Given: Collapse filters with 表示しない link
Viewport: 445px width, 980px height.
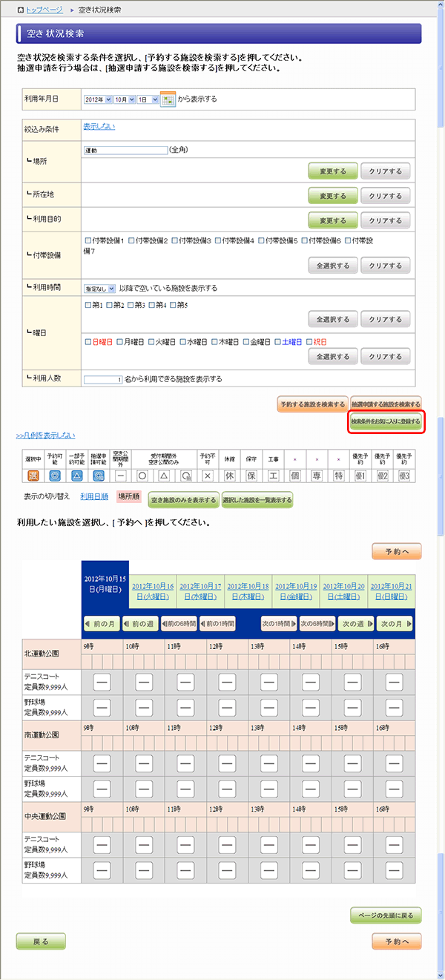Looking at the screenshot, I should (x=99, y=127).
